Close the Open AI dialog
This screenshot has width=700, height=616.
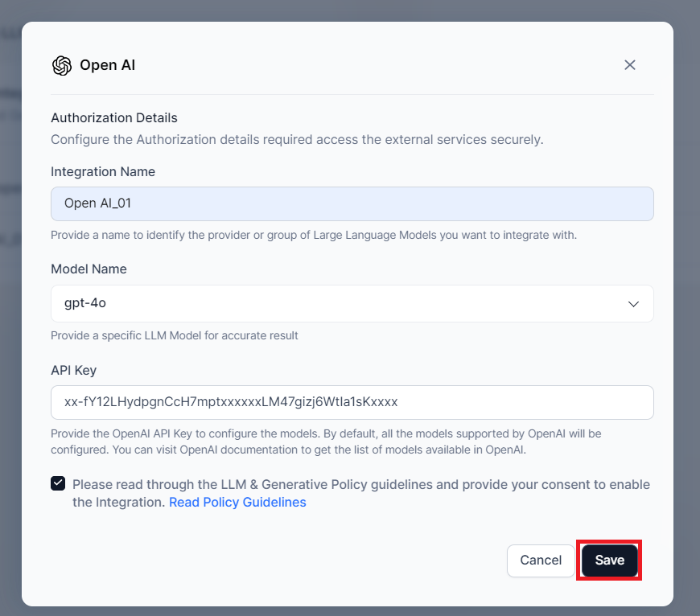point(630,65)
